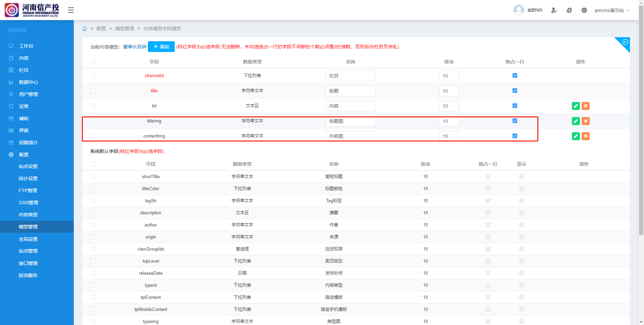Click the page's vertical scrollbar thumb
This screenshot has height=325, width=644.
point(641,121)
